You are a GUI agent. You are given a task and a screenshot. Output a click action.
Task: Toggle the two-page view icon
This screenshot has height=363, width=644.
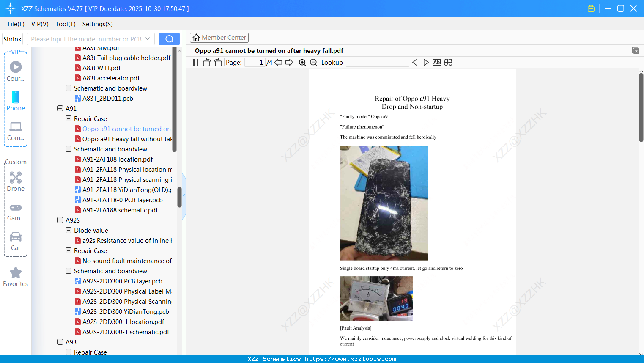(194, 63)
